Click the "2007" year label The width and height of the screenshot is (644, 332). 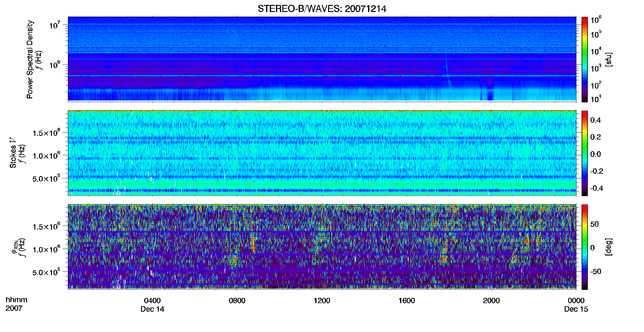click(14, 308)
